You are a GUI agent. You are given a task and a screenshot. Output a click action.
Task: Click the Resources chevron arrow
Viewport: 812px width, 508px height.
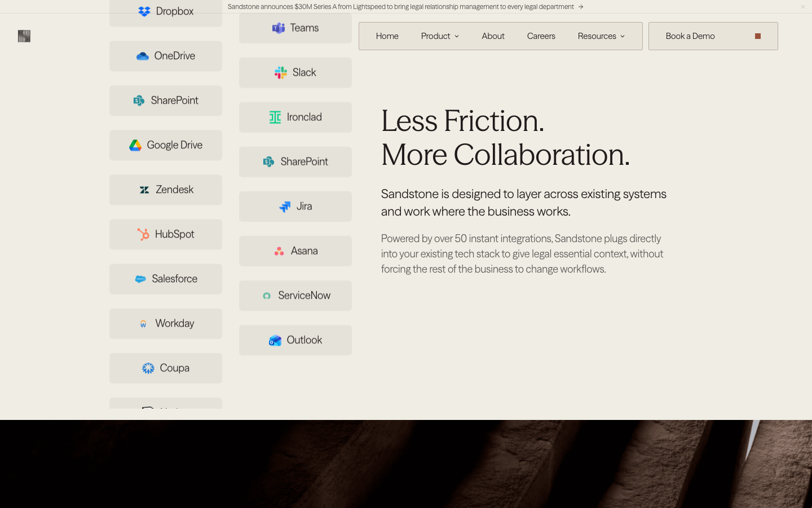623,36
